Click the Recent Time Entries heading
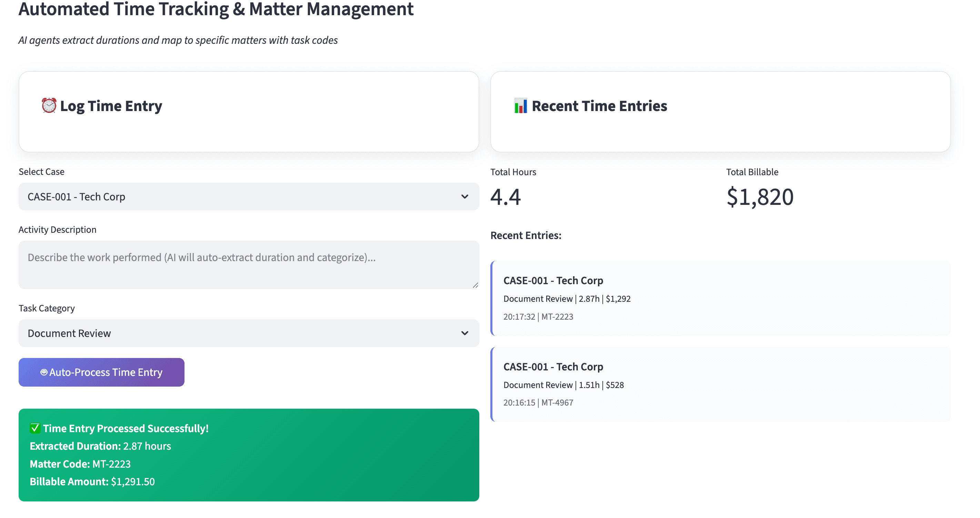Screen dimensions: 980x518 (x=599, y=106)
